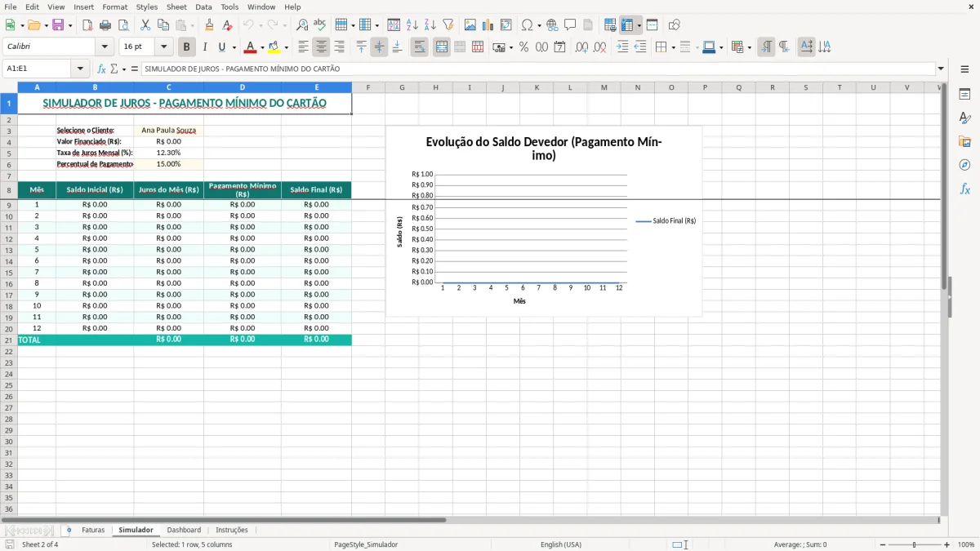Add a decimal place
The image size is (980, 551).
click(x=581, y=47)
